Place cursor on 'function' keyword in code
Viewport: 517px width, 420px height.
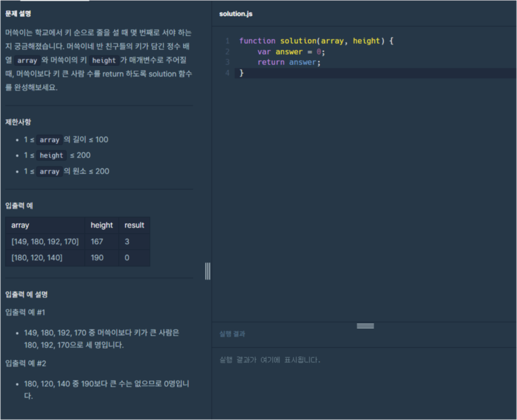(x=257, y=41)
